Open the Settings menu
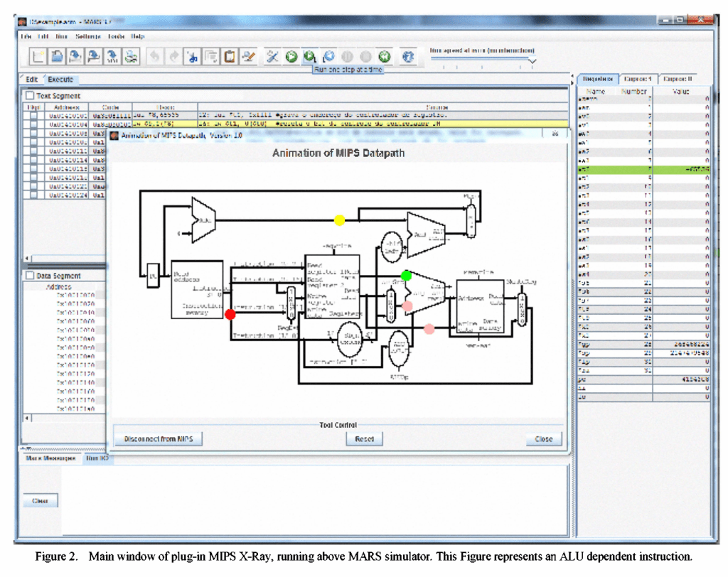The image size is (728, 577). pyautogui.click(x=87, y=36)
